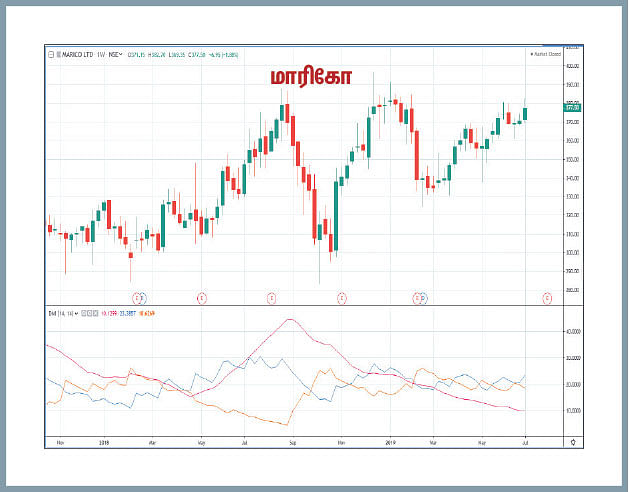Viewport: 629px width, 492px height.
Task: Click the 400.00 price axis label
Action: tap(572, 66)
